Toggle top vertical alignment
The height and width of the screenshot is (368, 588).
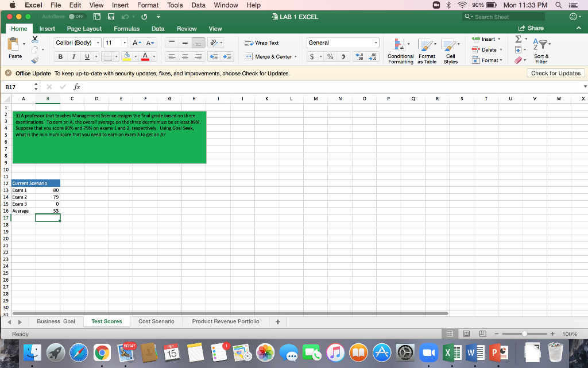coord(172,43)
